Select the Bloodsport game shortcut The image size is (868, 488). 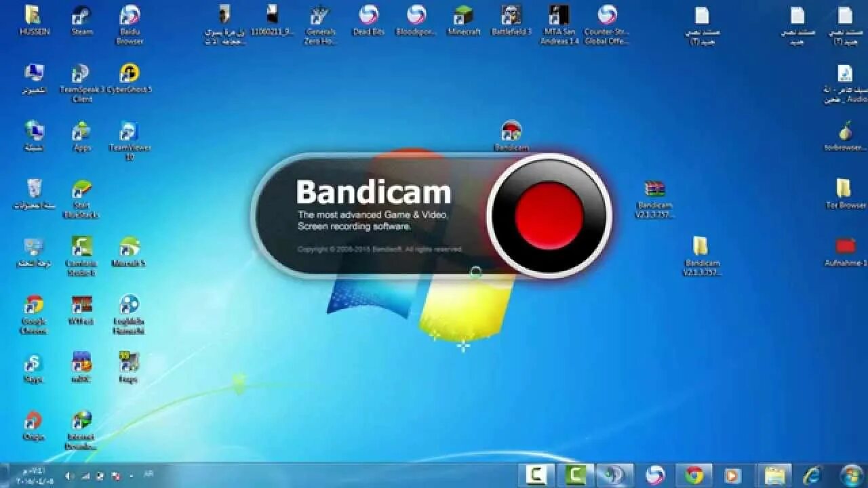click(416, 20)
